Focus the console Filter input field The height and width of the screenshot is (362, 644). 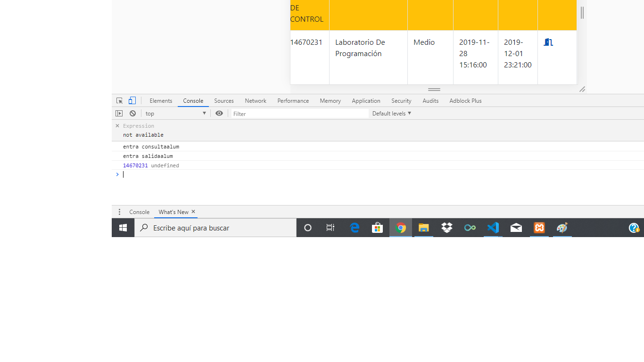click(300, 114)
